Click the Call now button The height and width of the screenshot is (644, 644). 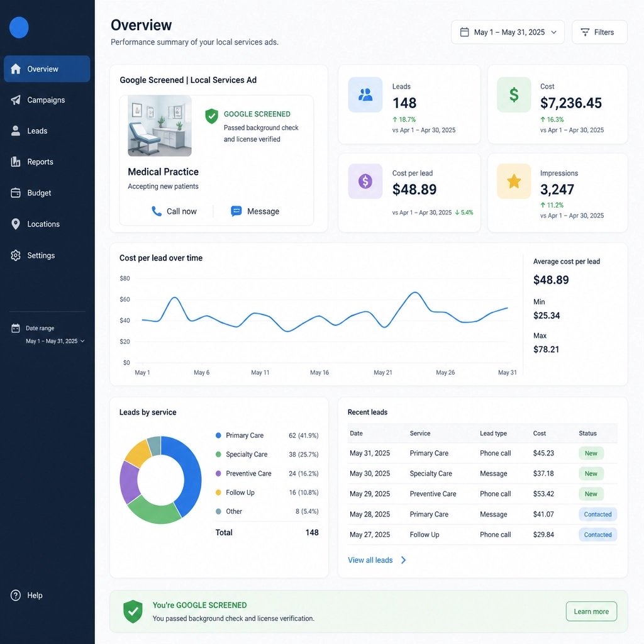174,211
